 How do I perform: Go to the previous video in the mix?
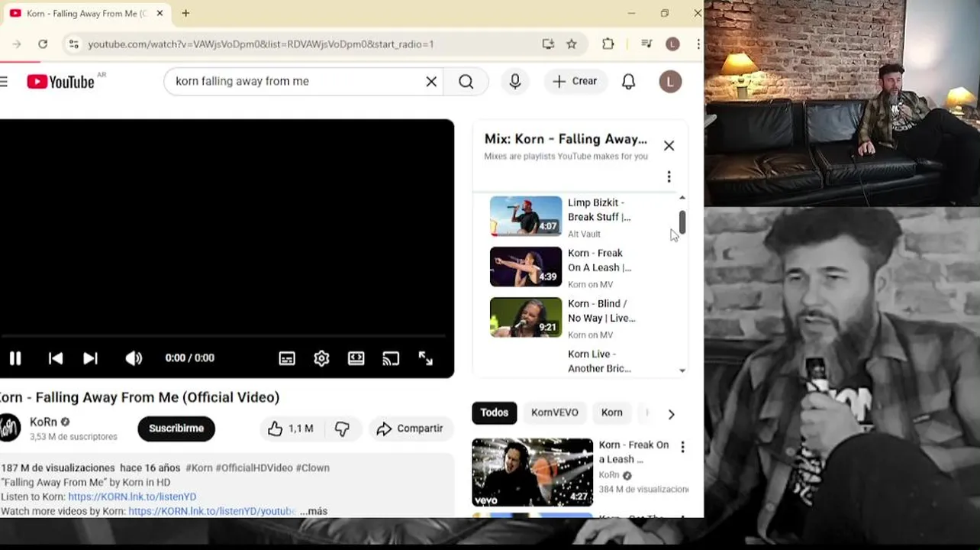click(56, 358)
